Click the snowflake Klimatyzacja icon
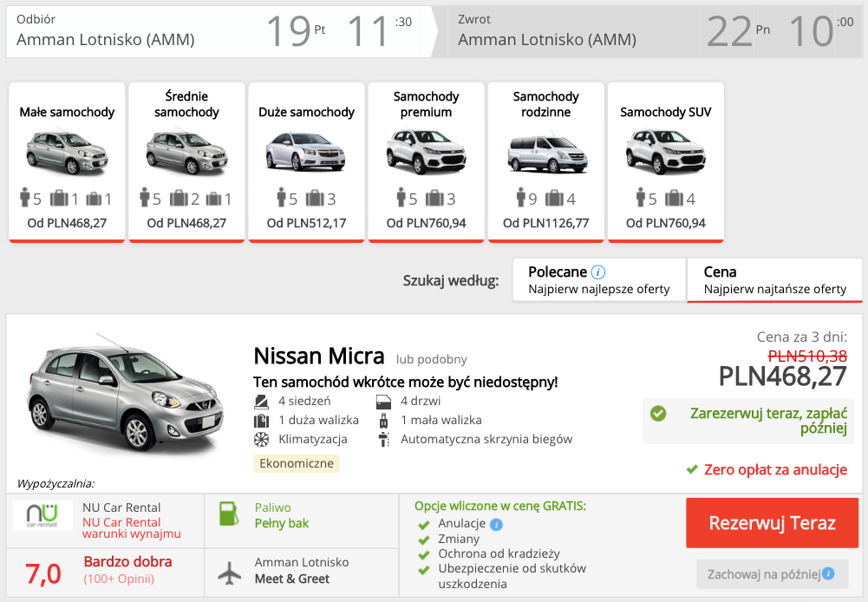Image resolution: width=868 pixels, height=602 pixels. coord(261,440)
